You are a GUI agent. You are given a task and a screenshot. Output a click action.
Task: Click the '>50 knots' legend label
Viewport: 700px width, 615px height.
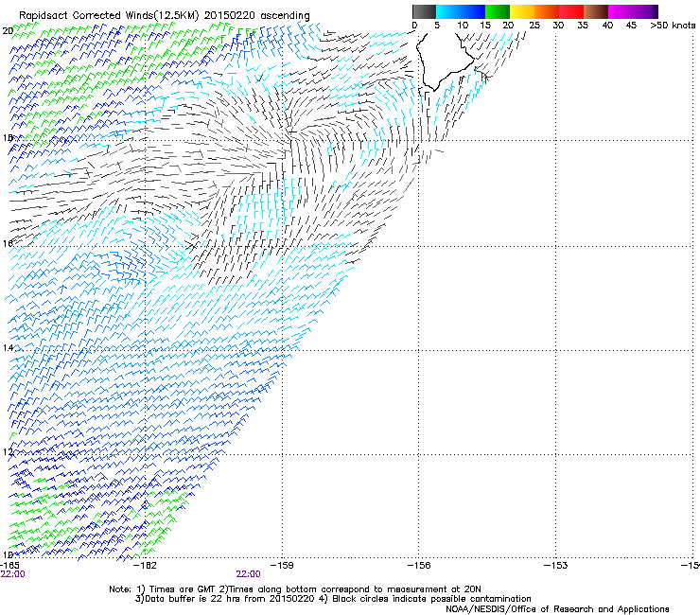(673, 26)
